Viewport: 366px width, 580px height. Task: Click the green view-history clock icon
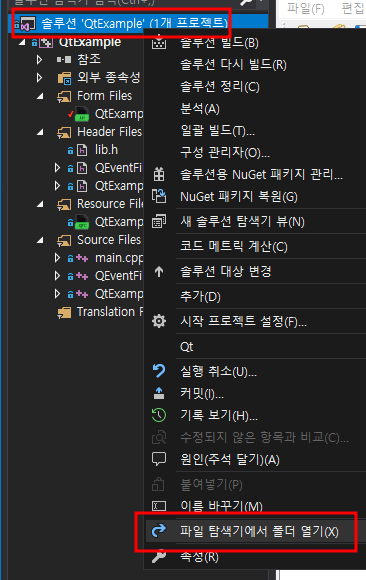coord(159,415)
